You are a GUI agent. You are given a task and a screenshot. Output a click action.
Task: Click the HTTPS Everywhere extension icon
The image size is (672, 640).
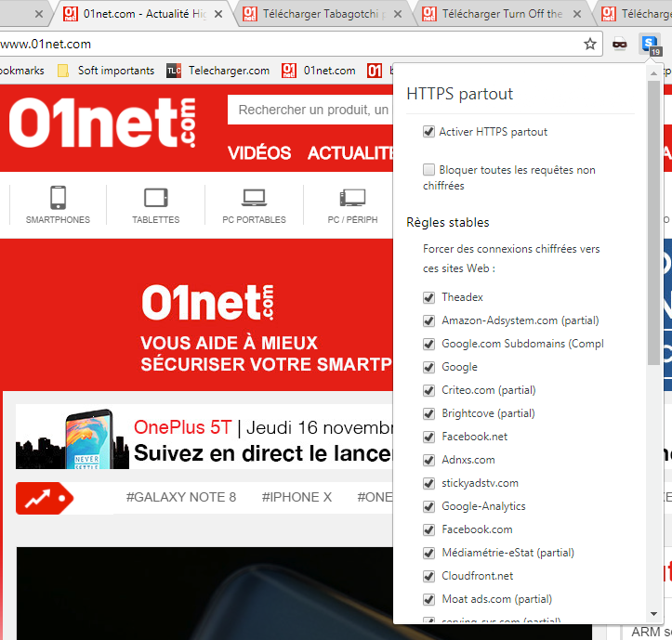[651, 44]
